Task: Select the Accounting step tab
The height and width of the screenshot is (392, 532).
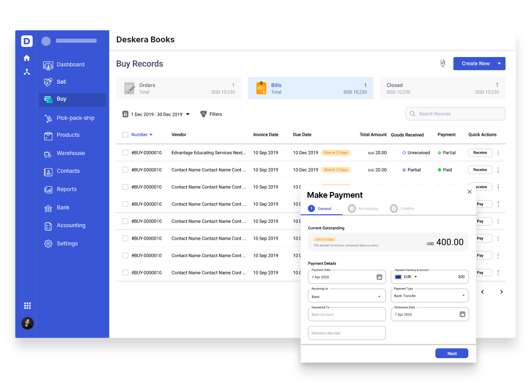Action: click(363, 209)
